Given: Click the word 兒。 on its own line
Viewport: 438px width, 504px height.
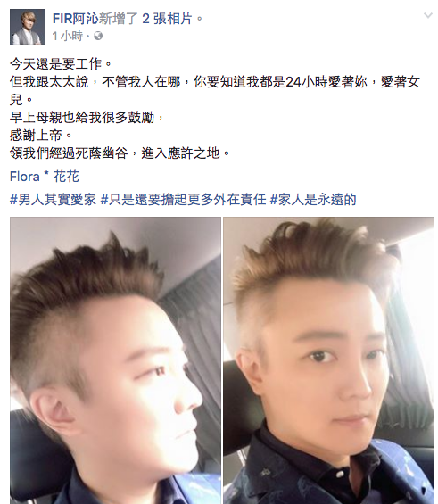Looking at the screenshot, I should 21,100.
